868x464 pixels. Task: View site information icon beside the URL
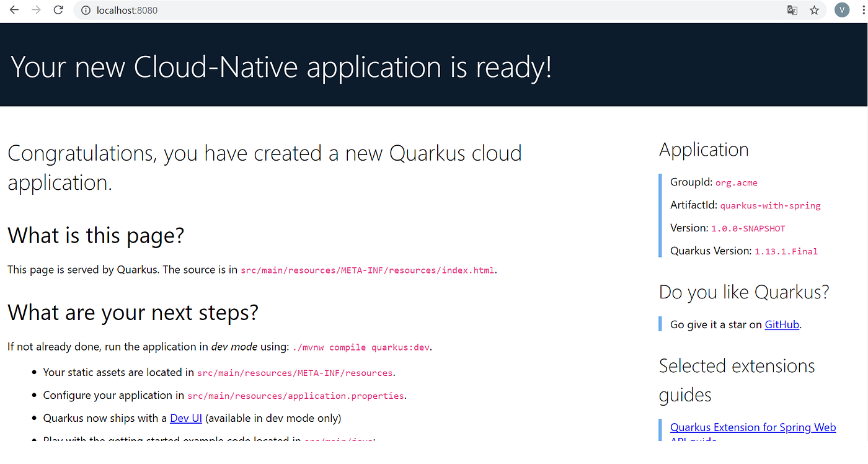[x=86, y=10]
